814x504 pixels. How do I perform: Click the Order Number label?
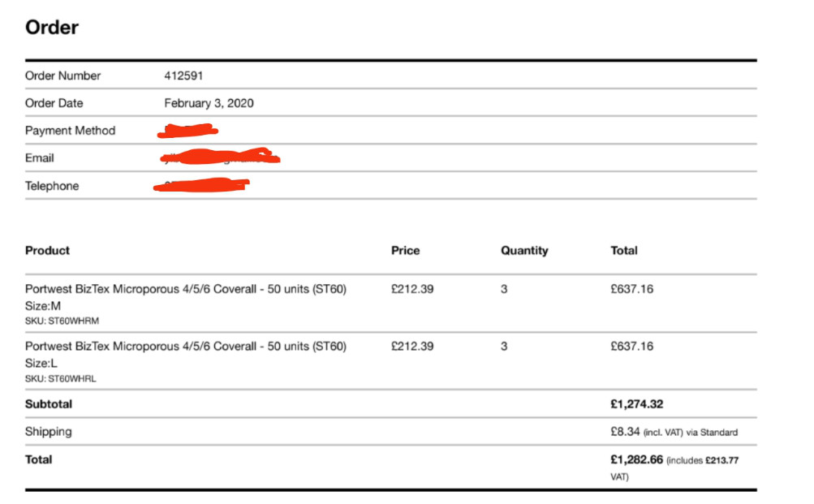(x=63, y=75)
